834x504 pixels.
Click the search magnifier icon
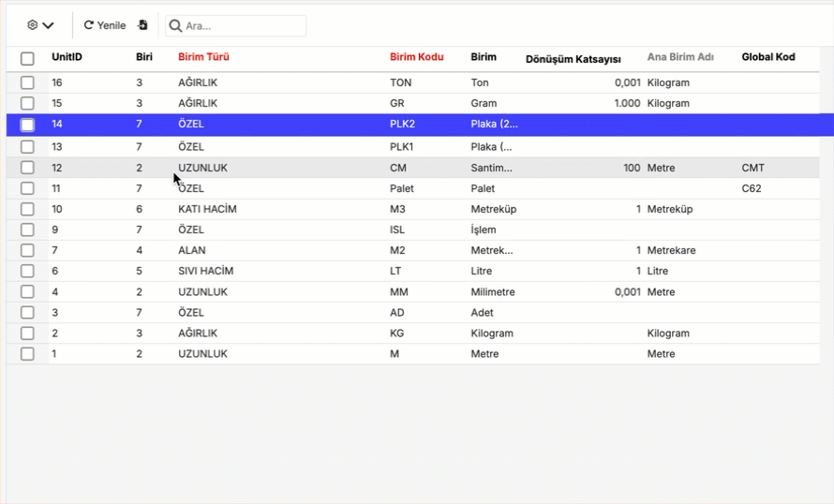(175, 26)
